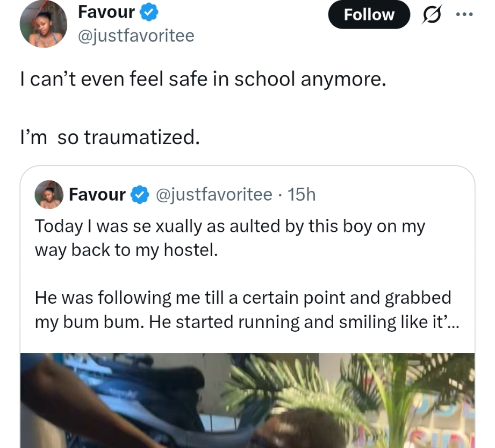Viewport: 495px width, 448px height.
Task: Click the 'I'm so traumatized.' line
Action: (x=110, y=138)
